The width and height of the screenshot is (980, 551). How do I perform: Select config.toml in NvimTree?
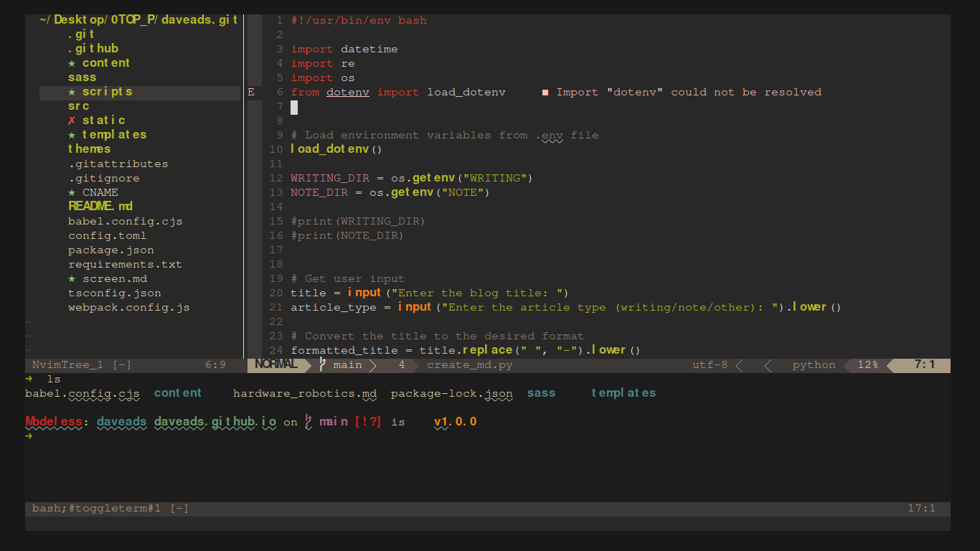click(x=108, y=235)
